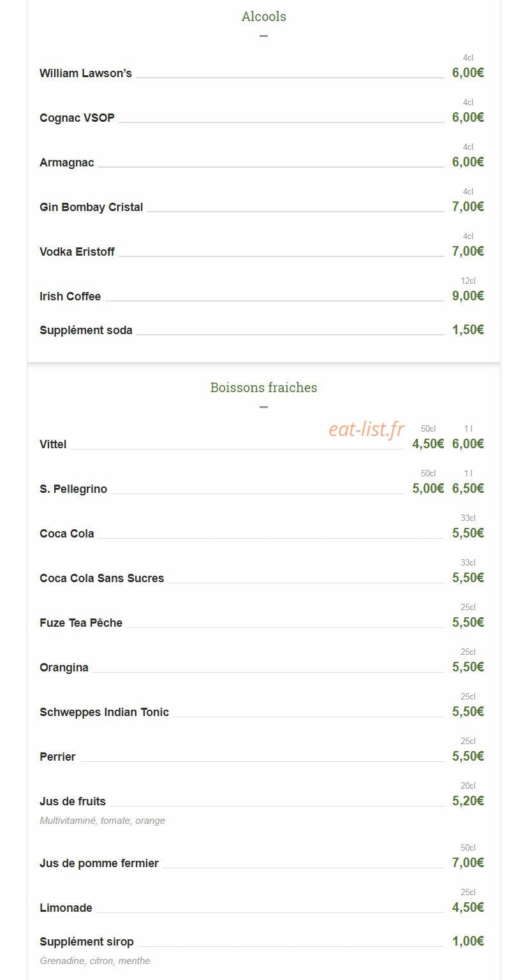
Task: Click Vittel 50cl price 4,50€
Action: coord(428,444)
